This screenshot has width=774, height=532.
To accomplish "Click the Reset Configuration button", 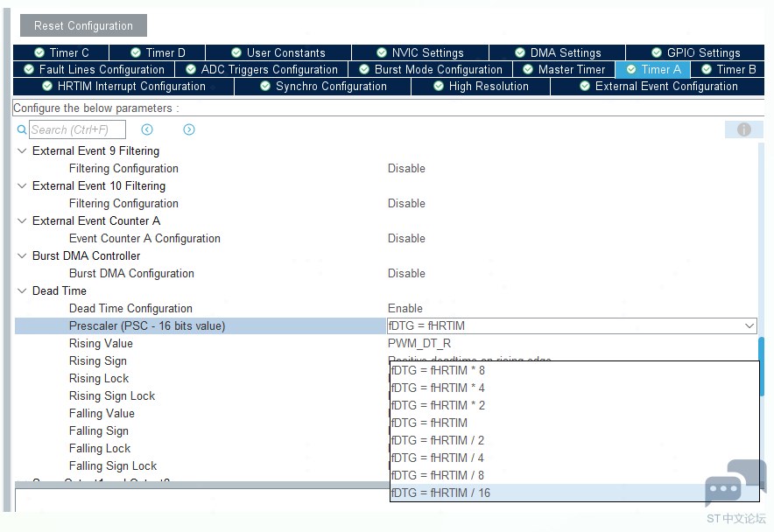I will (83, 25).
